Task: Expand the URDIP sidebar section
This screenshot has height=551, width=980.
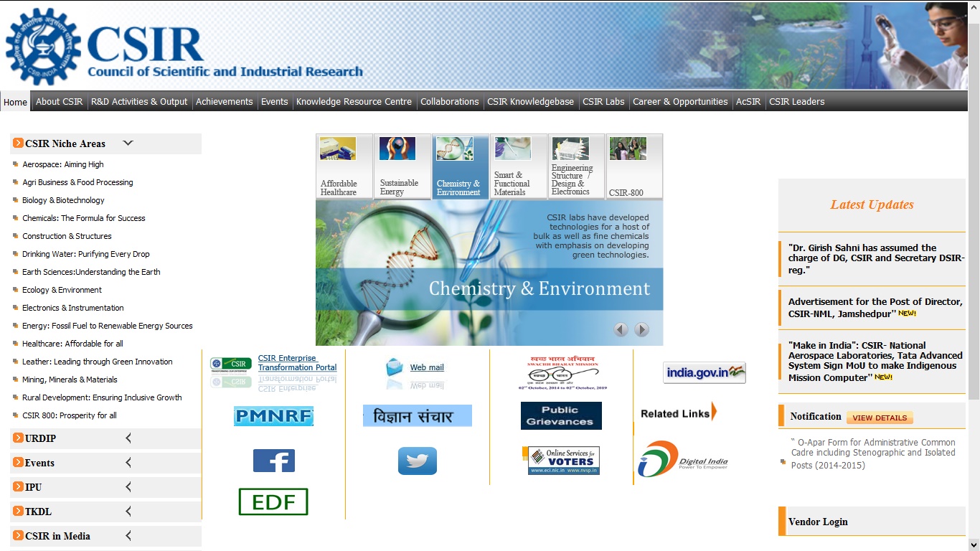Action: [x=128, y=438]
